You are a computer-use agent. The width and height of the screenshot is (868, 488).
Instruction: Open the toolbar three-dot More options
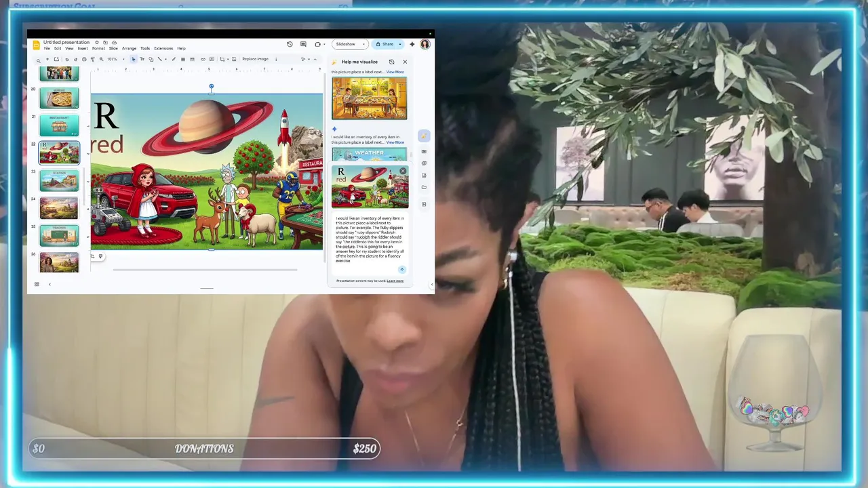click(276, 59)
